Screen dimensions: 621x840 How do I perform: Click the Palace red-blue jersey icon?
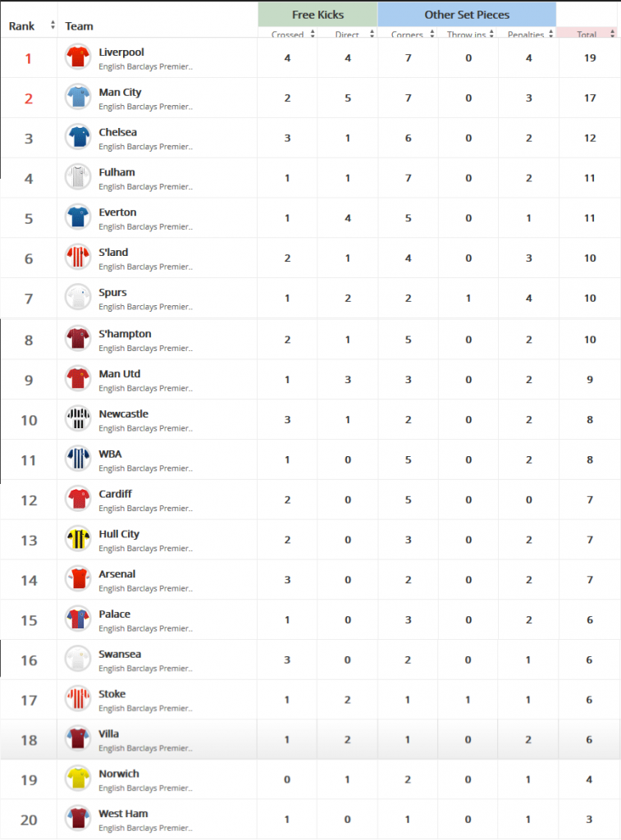tap(78, 619)
